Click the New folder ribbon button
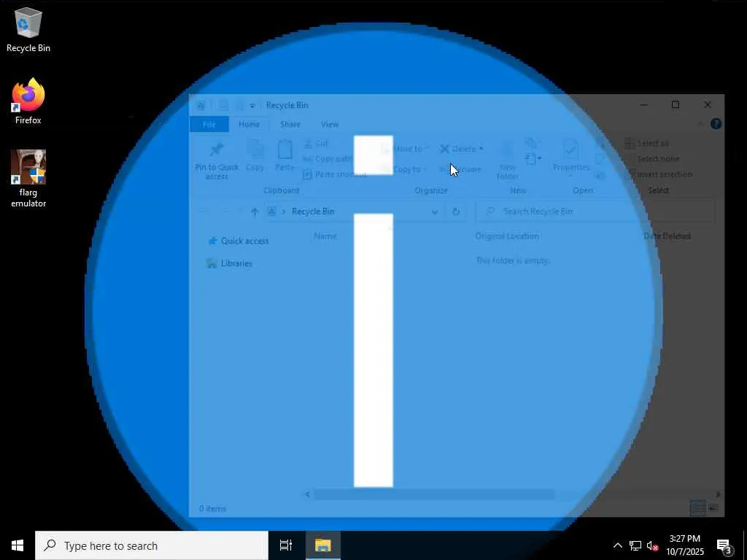This screenshot has width=747, height=560. click(x=508, y=160)
